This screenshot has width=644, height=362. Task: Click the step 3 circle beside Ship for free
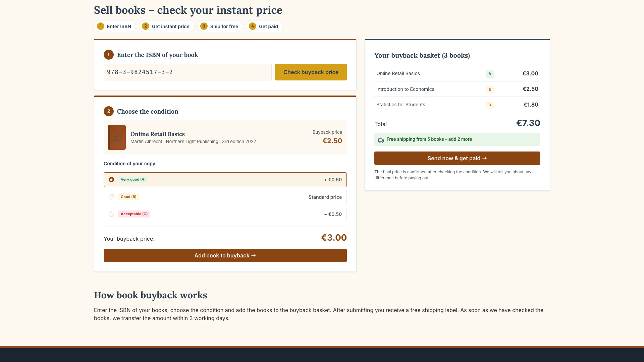click(x=204, y=26)
